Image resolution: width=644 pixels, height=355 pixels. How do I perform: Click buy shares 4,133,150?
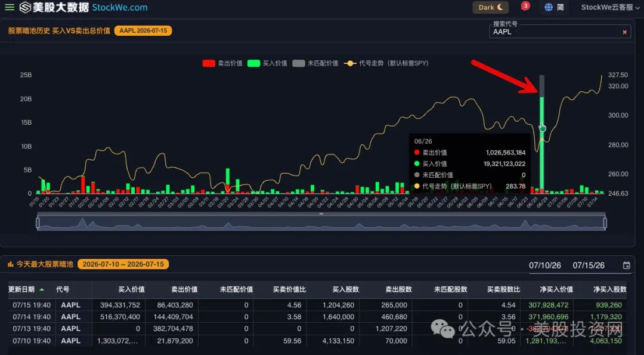[x=339, y=341]
